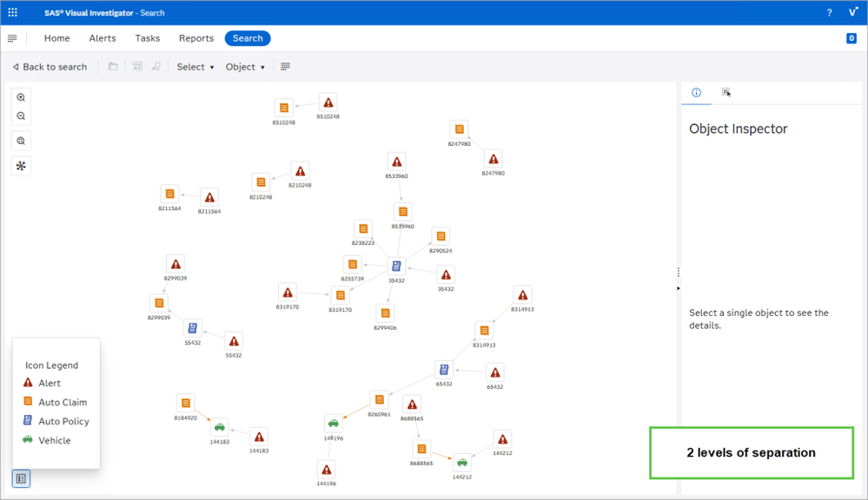Click Back to search

(x=50, y=67)
